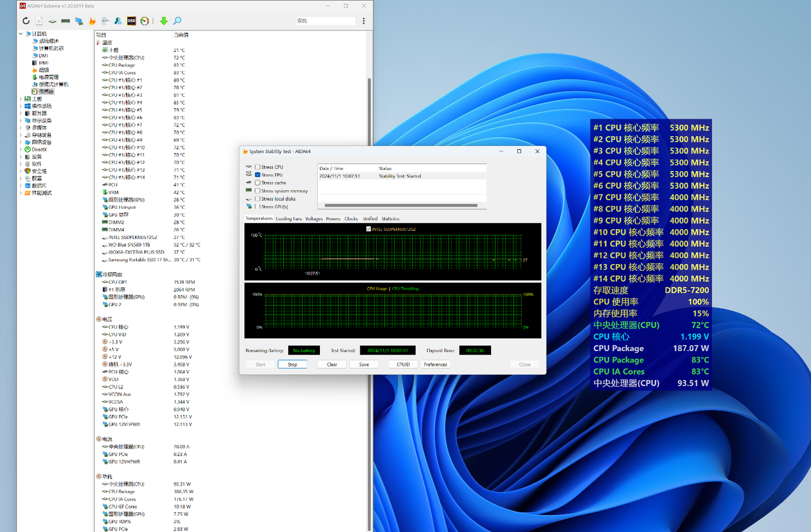This screenshot has height=532, width=811.
Task: Type in the 查找 search box
Action: pyautogui.click(x=325, y=20)
